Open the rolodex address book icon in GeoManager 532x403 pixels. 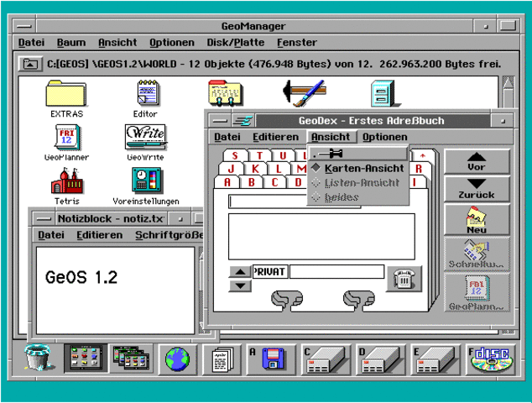coord(226,92)
